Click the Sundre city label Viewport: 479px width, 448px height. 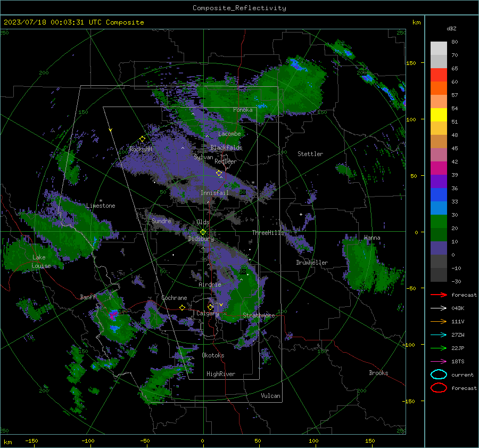(x=161, y=221)
